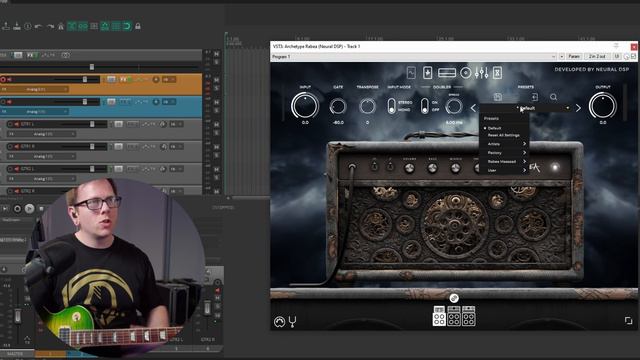Click the Input gain knob
Screen dimensions: 640x360
pos(305,106)
